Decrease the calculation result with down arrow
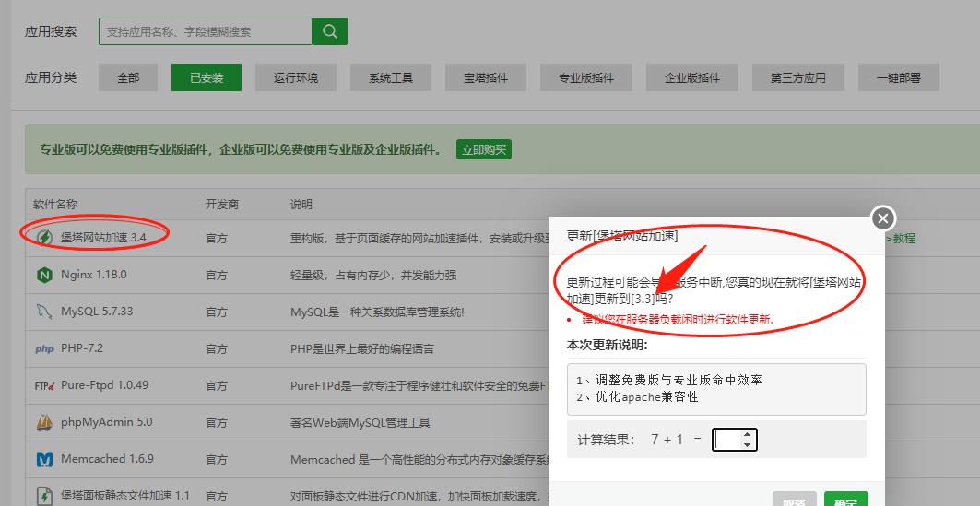This screenshot has width=980, height=506. tap(748, 445)
